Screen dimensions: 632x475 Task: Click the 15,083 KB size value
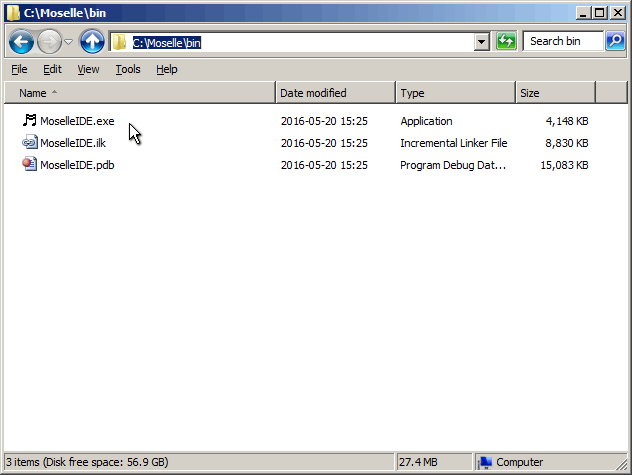[x=564, y=165]
